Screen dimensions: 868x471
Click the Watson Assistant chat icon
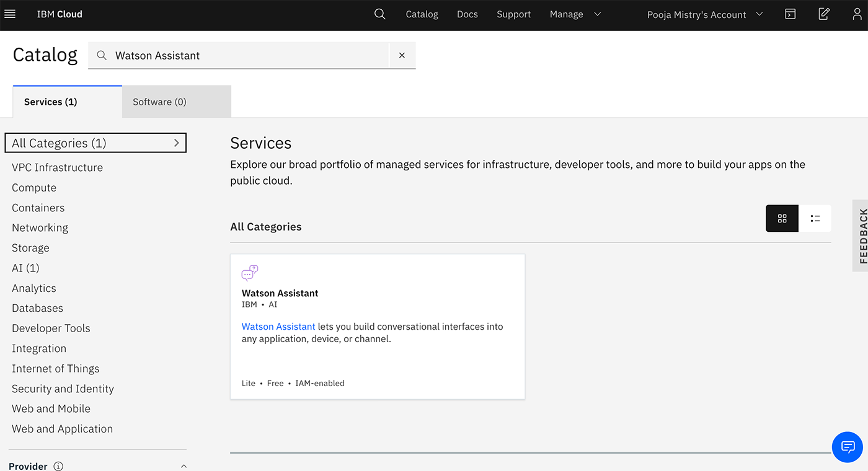click(x=249, y=273)
